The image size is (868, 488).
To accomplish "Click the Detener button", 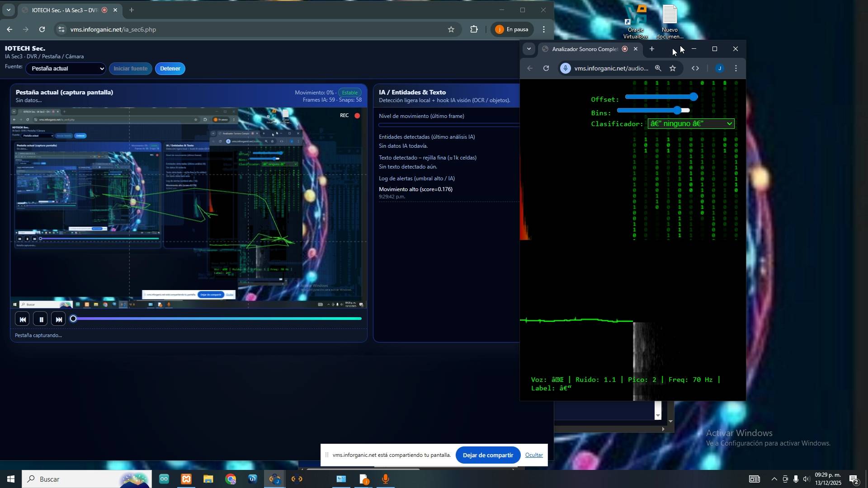I will coord(170,69).
